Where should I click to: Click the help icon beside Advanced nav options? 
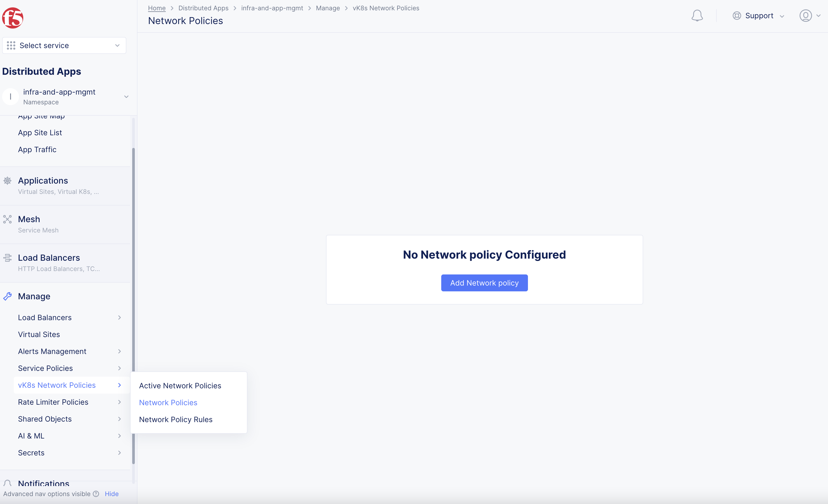[96, 494]
